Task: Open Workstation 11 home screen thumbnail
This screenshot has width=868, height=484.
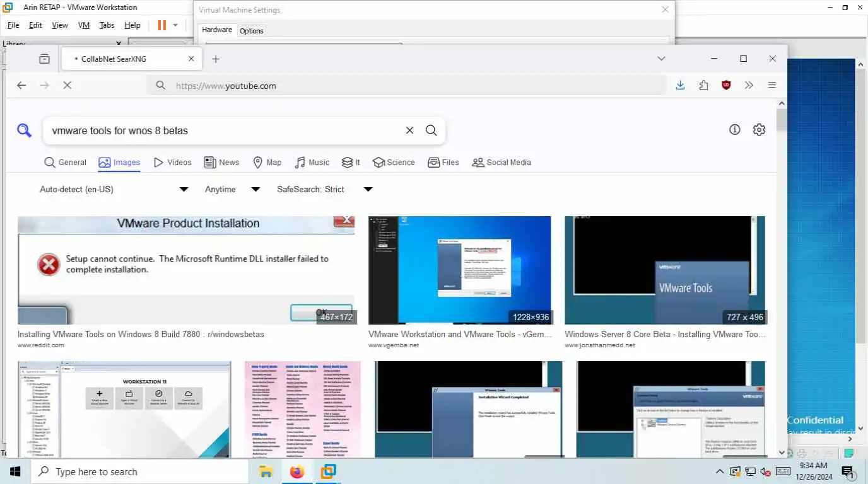Action: pyautogui.click(x=124, y=409)
